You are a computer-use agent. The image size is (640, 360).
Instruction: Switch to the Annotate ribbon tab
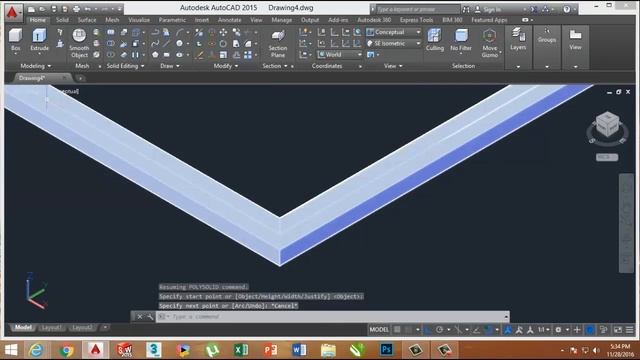pos(229,20)
